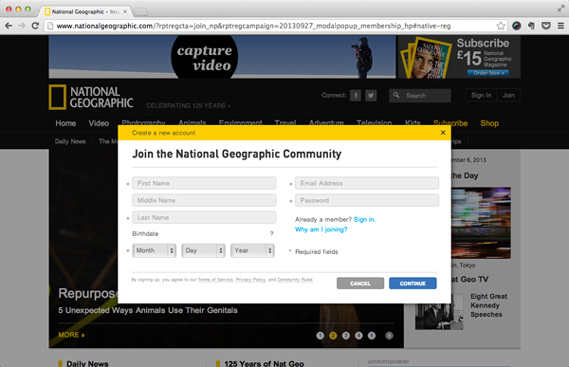Screen dimensions: 569x367
Task: Open the Shop menu item
Action: click(x=489, y=123)
